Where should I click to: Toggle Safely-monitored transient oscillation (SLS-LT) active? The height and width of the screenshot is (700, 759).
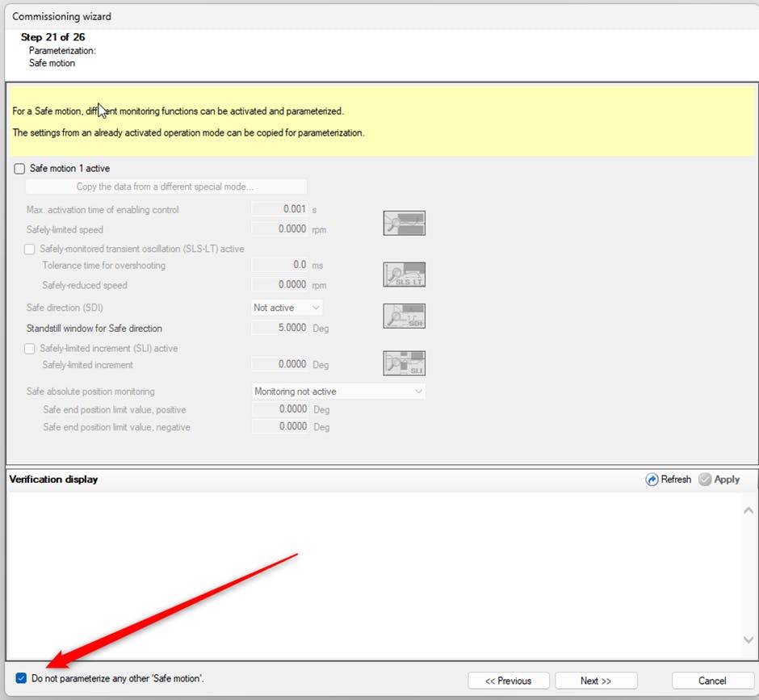pyautogui.click(x=30, y=249)
